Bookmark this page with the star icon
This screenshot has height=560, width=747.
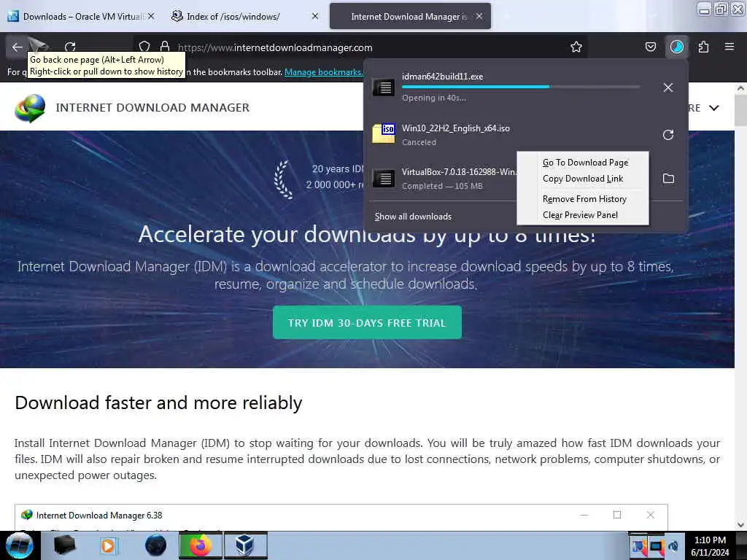pos(576,47)
